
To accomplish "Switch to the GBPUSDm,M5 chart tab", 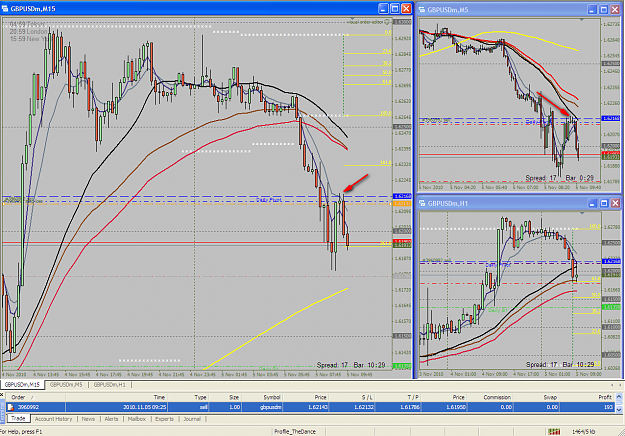I will click(x=66, y=385).
